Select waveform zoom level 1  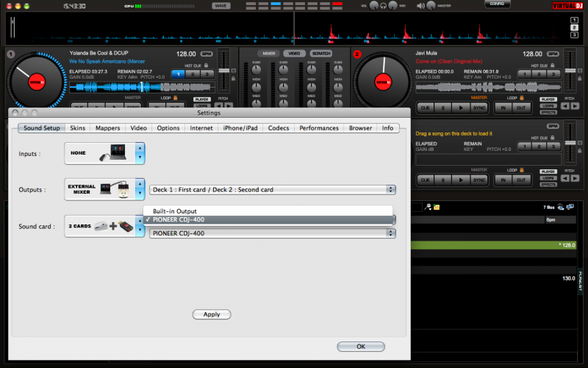[x=574, y=21]
